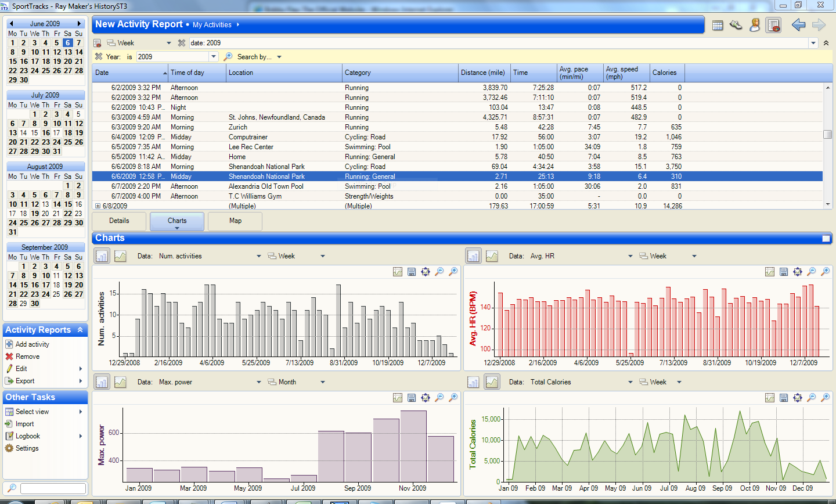Expand the 6/8/2009 grouped row
836x504 pixels.
[98, 206]
